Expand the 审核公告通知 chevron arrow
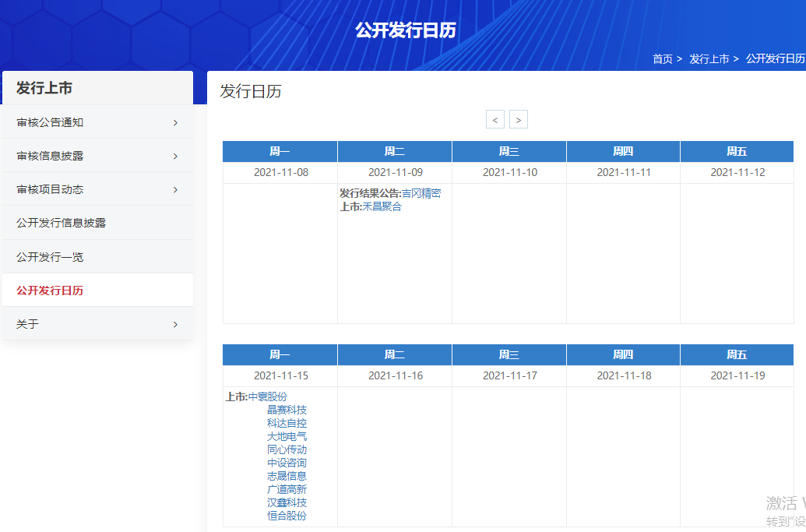Viewport: 806px width, 532px height. (x=175, y=122)
